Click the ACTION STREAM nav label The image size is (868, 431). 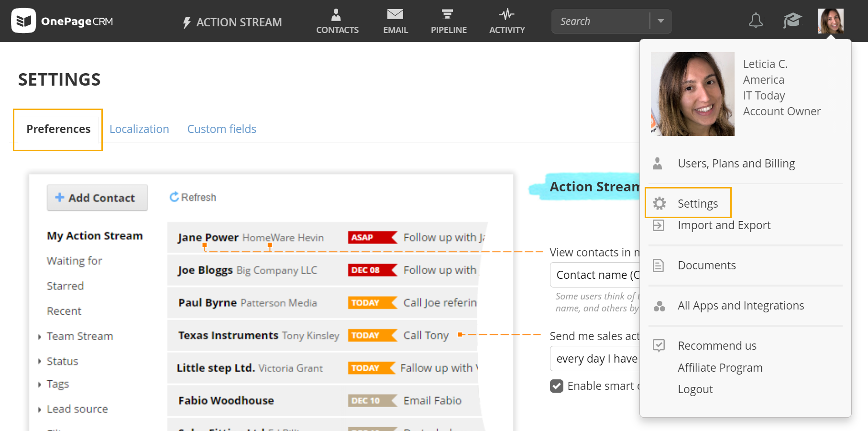coord(239,22)
